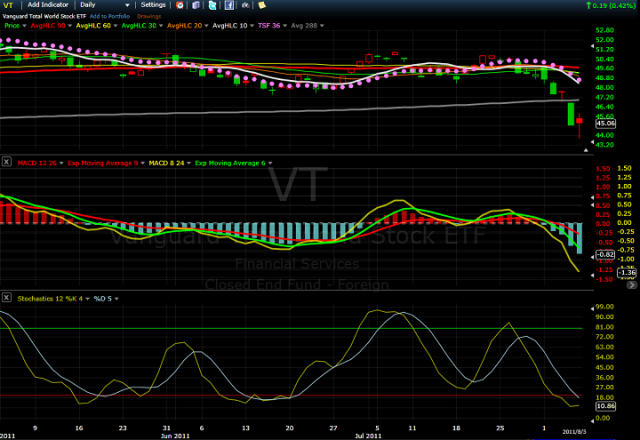Click the 10.86 stochastics value label
The height and width of the screenshot is (440, 640).
point(605,406)
